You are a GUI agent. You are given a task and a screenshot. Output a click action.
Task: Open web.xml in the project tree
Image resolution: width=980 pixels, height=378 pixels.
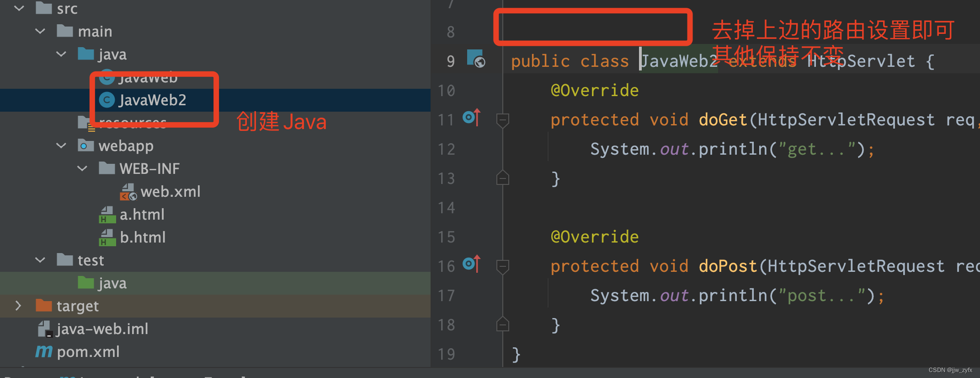tap(170, 191)
